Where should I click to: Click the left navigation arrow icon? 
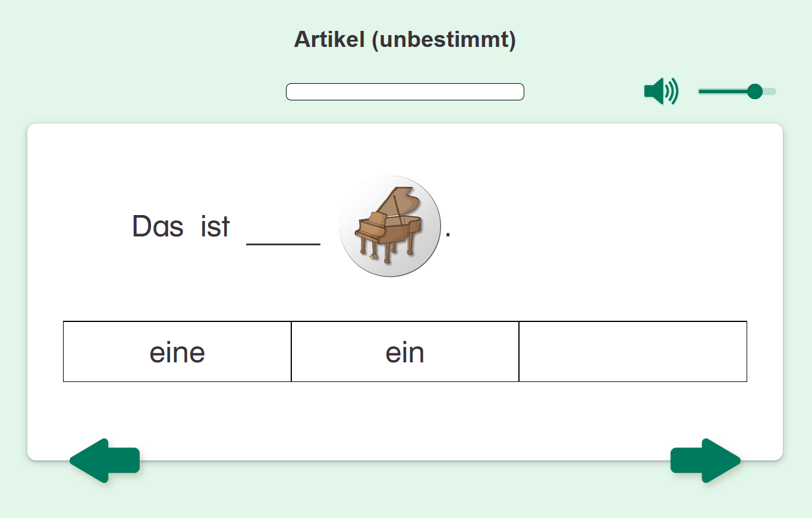point(105,460)
